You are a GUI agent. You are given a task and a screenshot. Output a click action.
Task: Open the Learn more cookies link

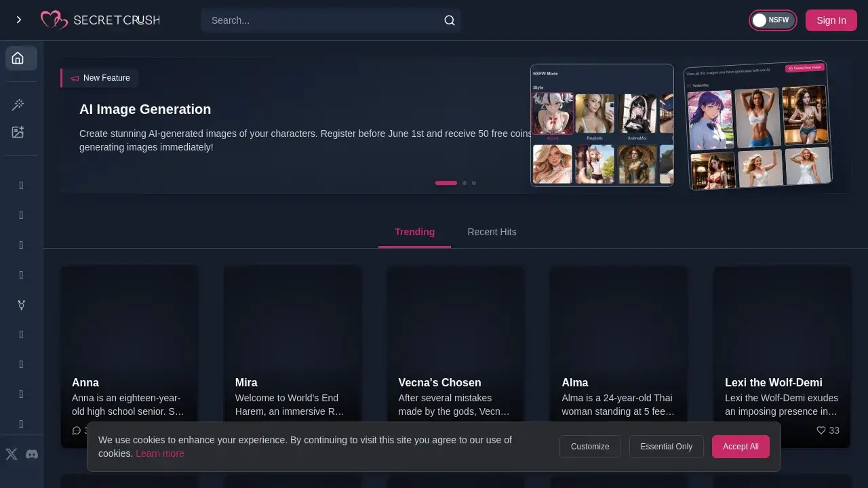(x=160, y=453)
